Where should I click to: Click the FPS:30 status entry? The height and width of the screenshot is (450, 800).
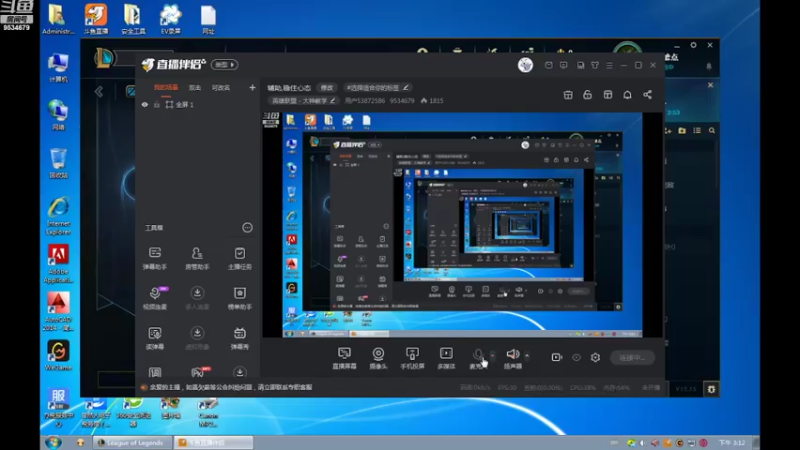tap(507, 388)
